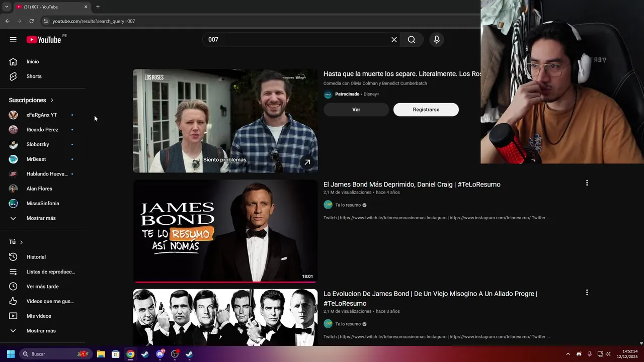
Task: Click the browser address bar URL
Action: pos(94,21)
